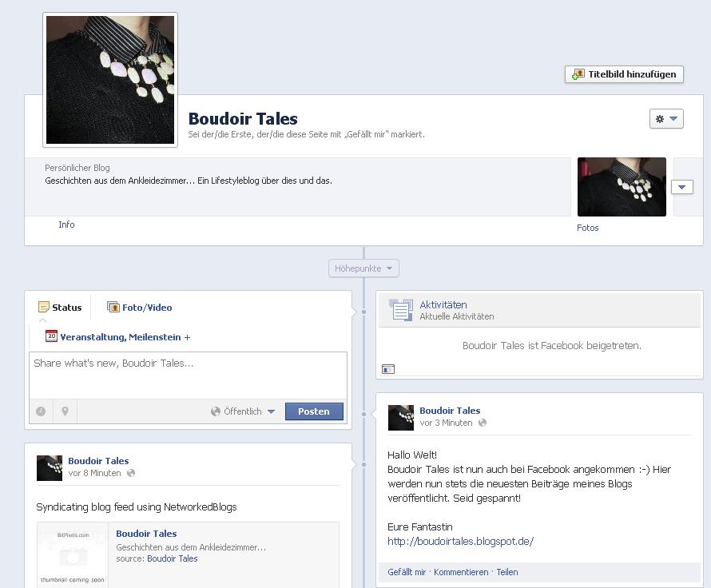Open Boudoir Tales name in 8 Minuten post
Screen dimensions: 711x588
click(x=98, y=461)
